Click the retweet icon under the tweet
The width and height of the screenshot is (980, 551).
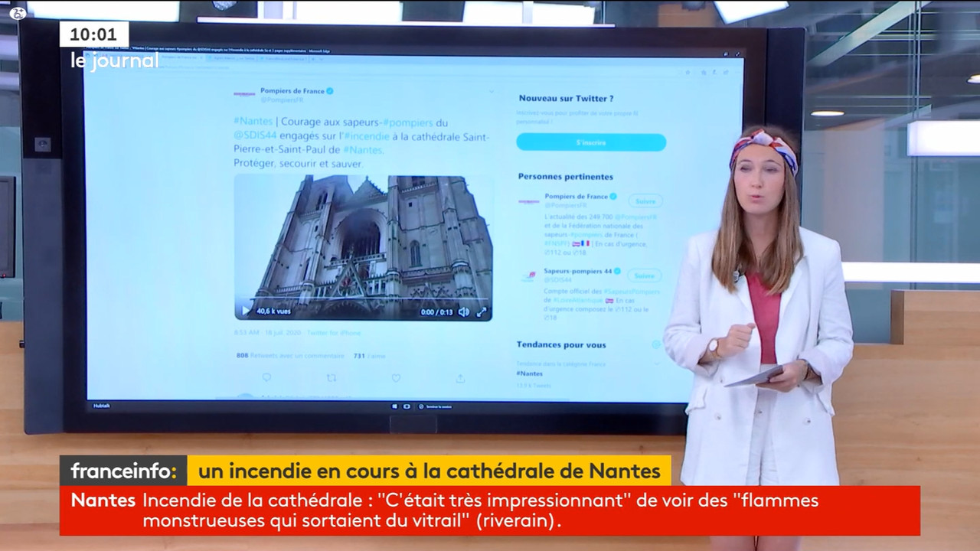(332, 377)
